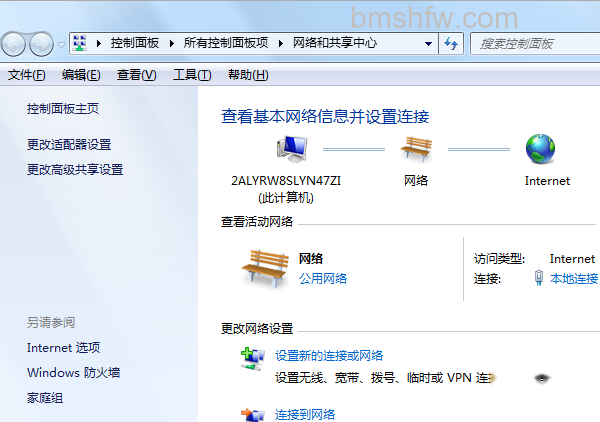Click the network plug icon beside 本地连接
This screenshot has height=422, width=600.
pos(539,278)
